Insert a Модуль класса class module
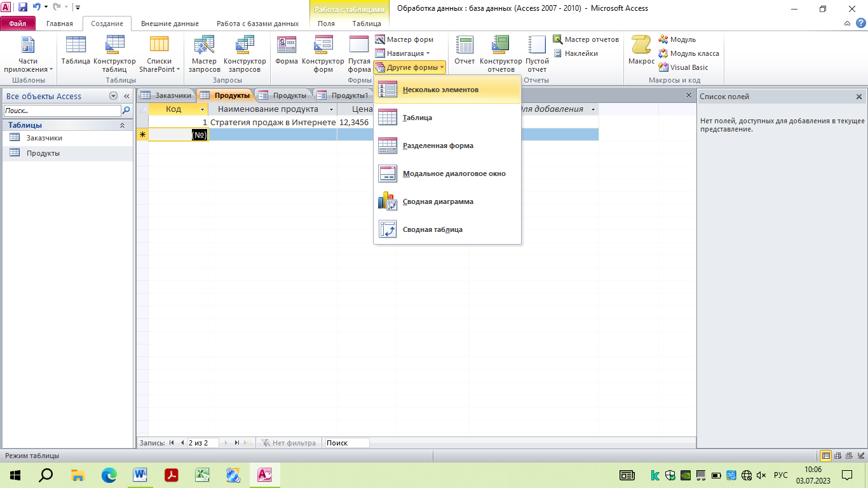The width and height of the screenshot is (868, 488). pos(689,53)
